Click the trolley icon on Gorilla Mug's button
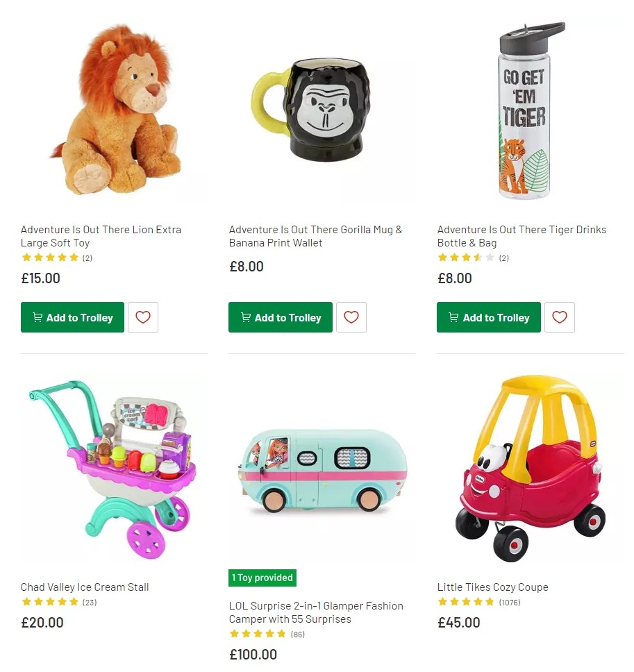Viewport: 634px width, 672px height. (x=246, y=317)
